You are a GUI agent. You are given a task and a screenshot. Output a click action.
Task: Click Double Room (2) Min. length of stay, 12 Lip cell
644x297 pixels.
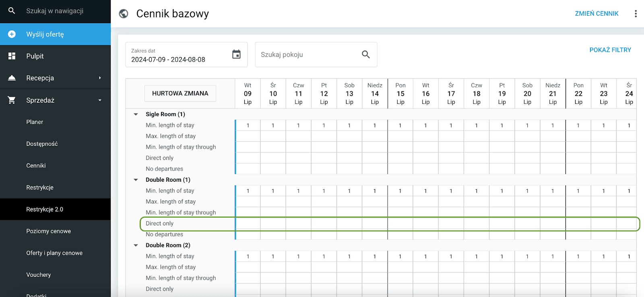click(324, 256)
